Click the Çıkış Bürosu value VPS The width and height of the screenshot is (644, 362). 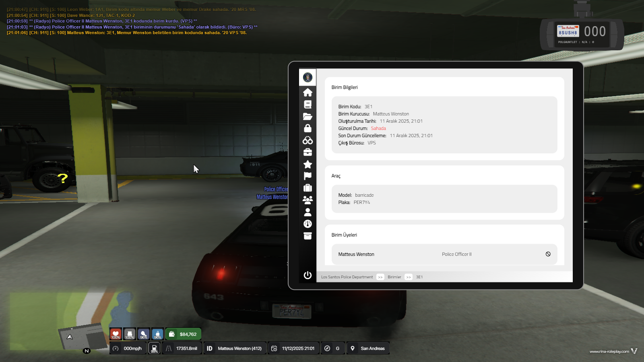click(372, 143)
